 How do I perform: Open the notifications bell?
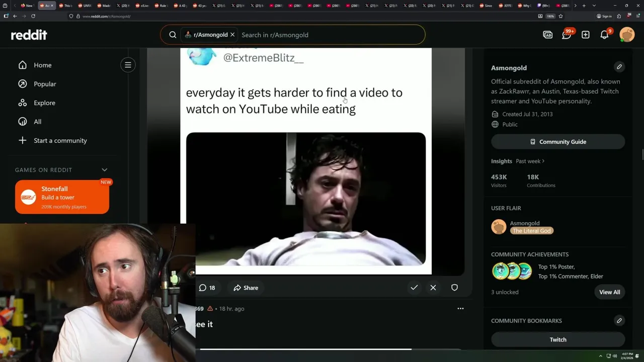pos(604,35)
